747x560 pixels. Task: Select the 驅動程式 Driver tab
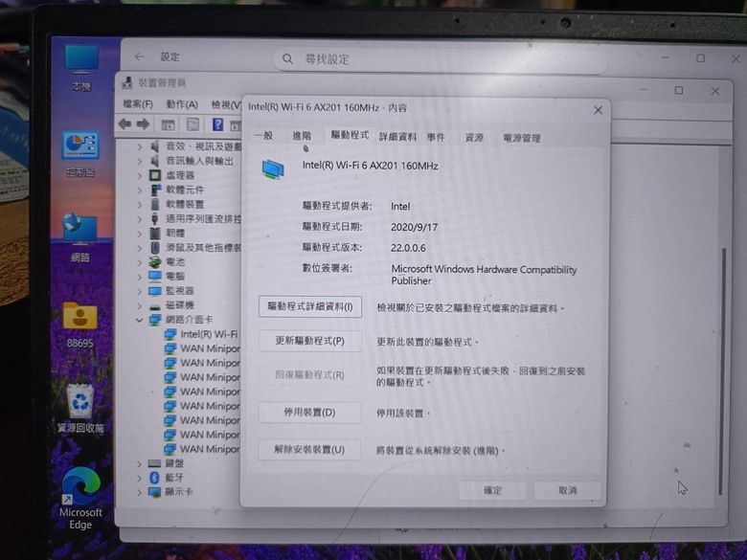350,135
